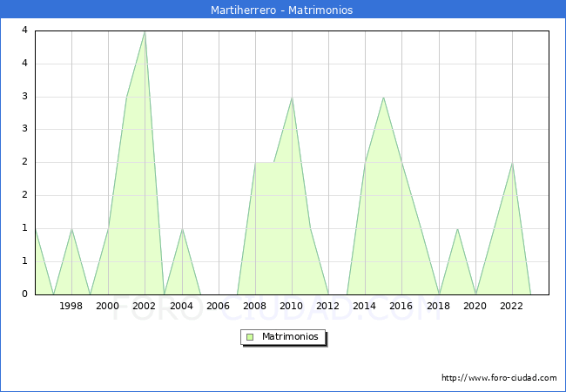The height and width of the screenshot is (392, 566).
Task: Pick the 2008 year label
Action: pos(254,306)
